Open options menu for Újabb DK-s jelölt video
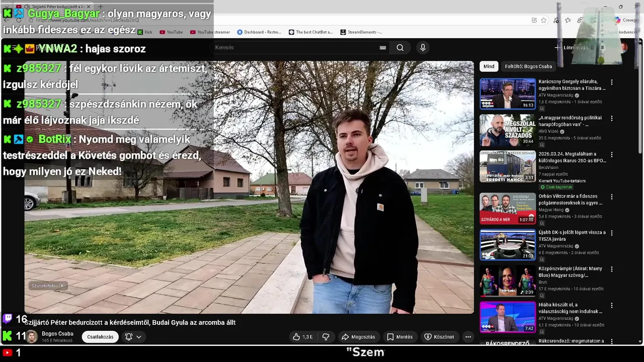This screenshot has height=362, width=644. [x=612, y=233]
